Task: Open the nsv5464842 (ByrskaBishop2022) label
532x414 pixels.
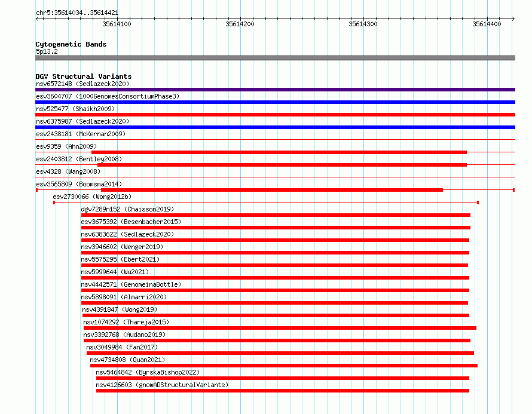Action: point(148,372)
